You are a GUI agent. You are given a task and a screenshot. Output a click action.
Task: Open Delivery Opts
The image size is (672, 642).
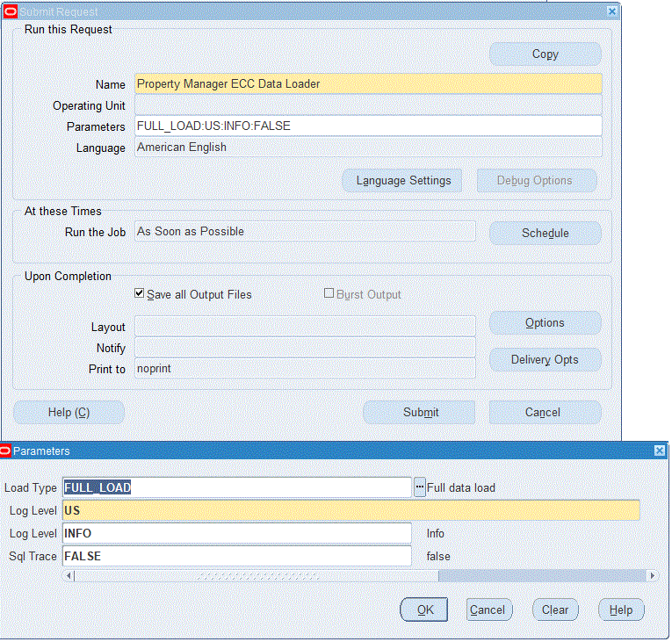546,359
